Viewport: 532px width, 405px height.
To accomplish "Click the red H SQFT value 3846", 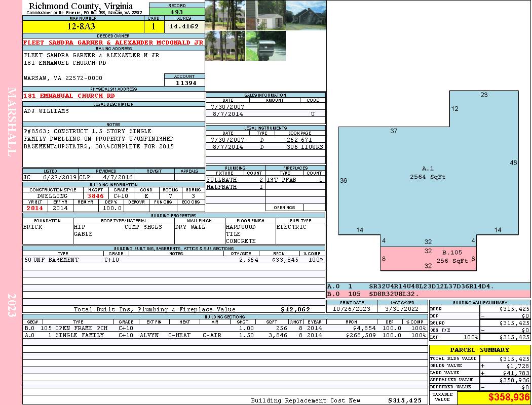I will [95, 196].
